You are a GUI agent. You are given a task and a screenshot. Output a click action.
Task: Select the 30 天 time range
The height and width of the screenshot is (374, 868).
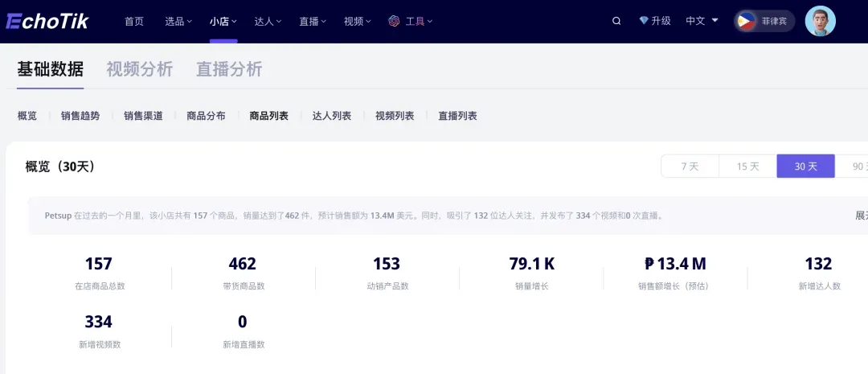[805, 166]
